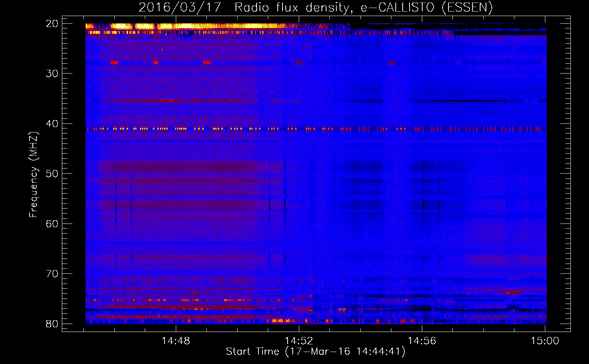
Task: Click the frequency tick label 40
Action: click(52, 124)
